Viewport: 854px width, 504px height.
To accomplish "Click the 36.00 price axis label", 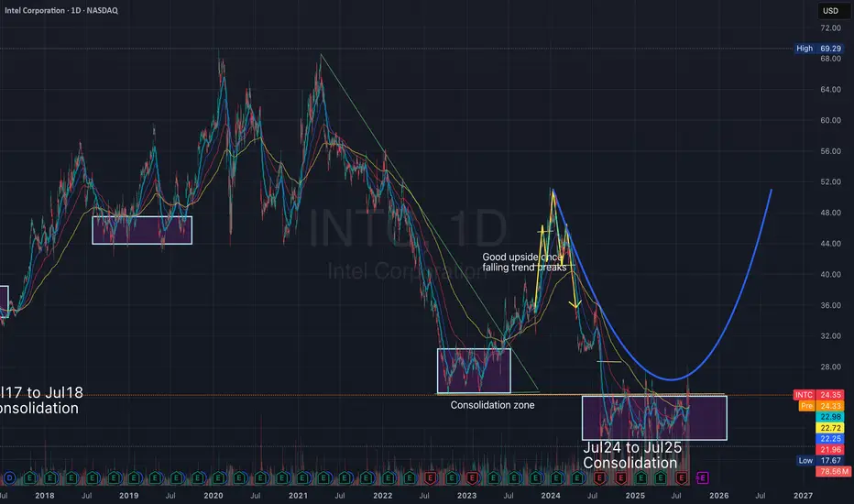I will [830, 305].
